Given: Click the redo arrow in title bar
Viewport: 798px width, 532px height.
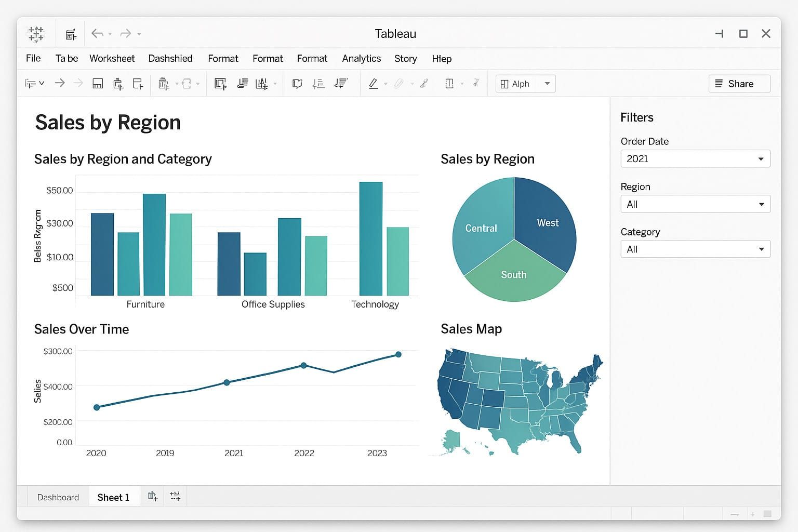Looking at the screenshot, I should [x=126, y=34].
